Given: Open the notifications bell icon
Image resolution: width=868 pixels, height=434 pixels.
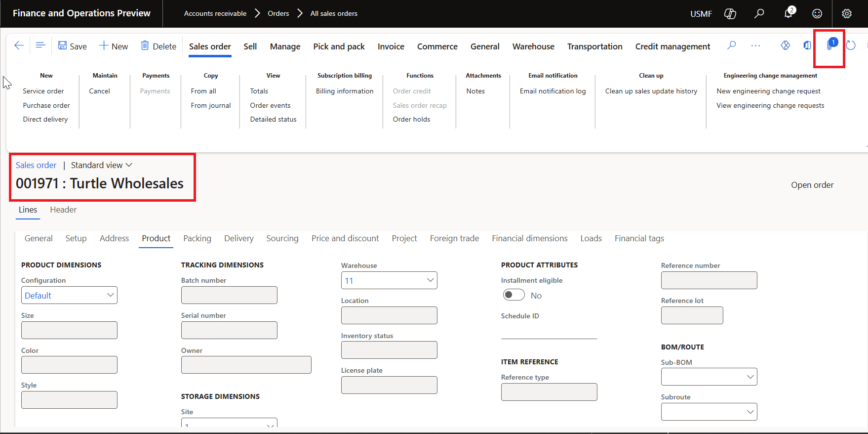Looking at the screenshot, I should 789,13.
